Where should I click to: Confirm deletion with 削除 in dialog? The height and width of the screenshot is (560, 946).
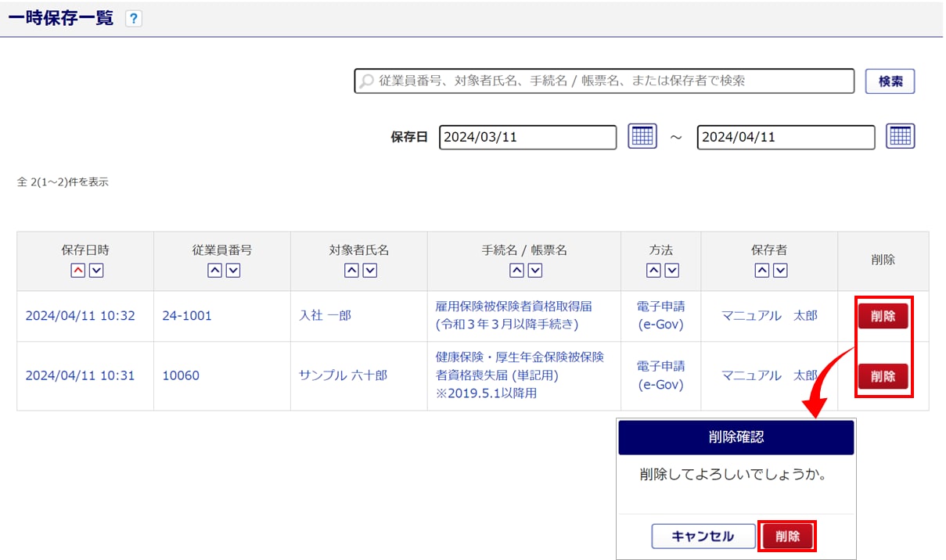pyautogui.click(x=787, y=537)
